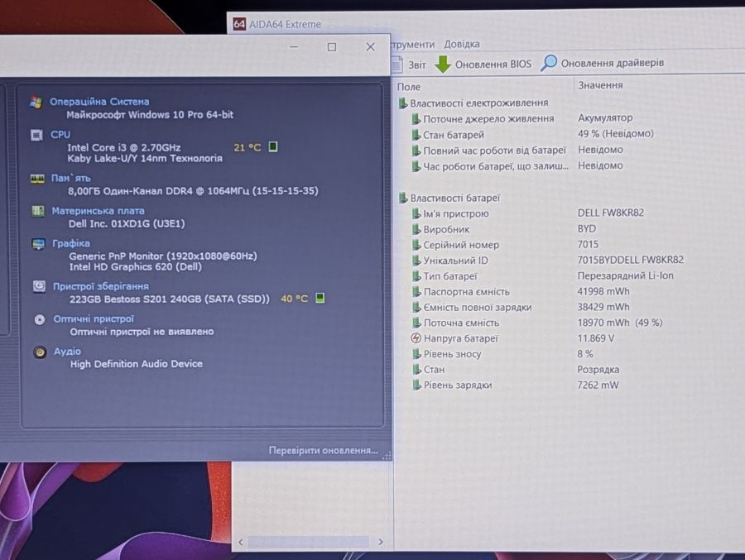
Task: Click the hard drive storage icon
Action: click(39, 286)
